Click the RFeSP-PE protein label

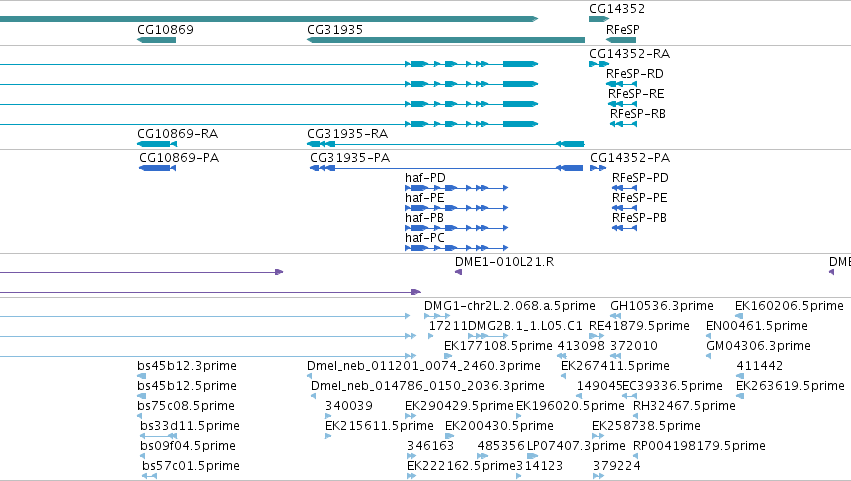click(640, 198)
